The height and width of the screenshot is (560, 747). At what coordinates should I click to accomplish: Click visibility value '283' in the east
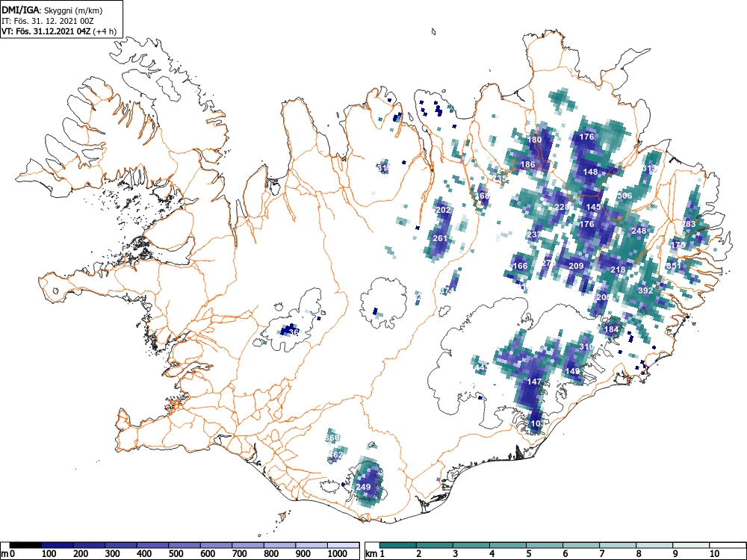[x=689, y=224]
